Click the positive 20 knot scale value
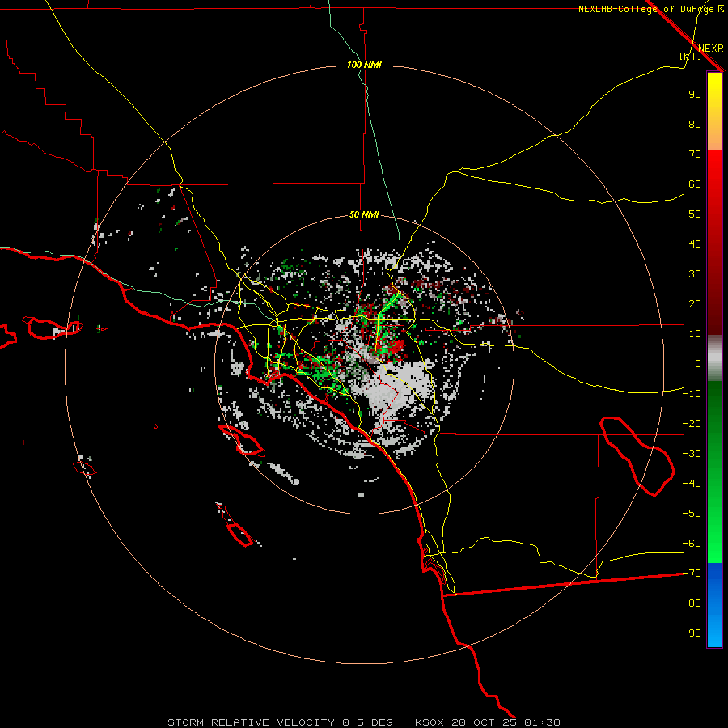The image size is (728, 728). pos(695,304)
